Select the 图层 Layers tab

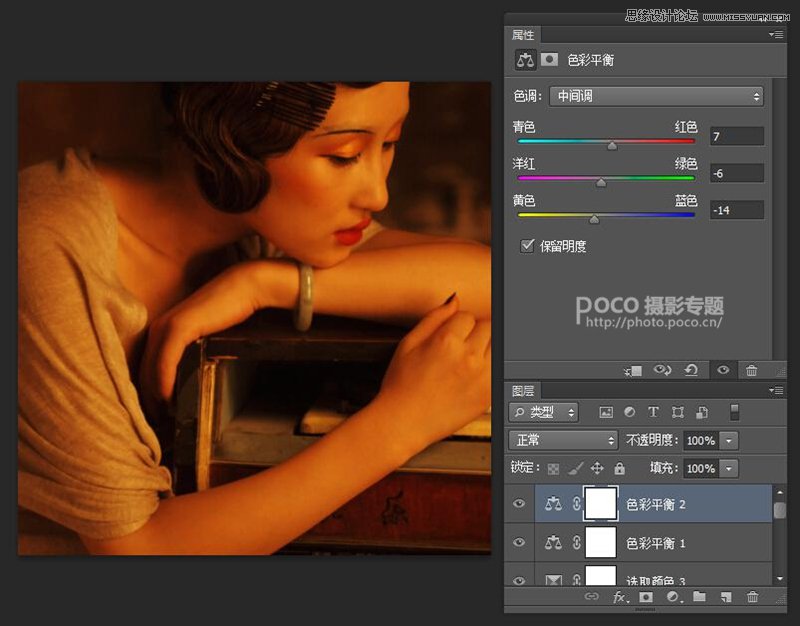pyautogui.click(x=523, y=391)
